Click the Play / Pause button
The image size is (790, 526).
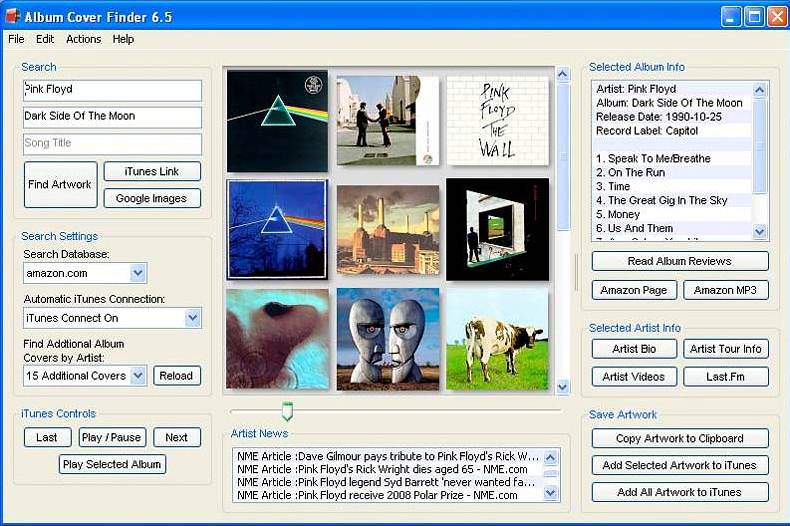coord(112,437)
